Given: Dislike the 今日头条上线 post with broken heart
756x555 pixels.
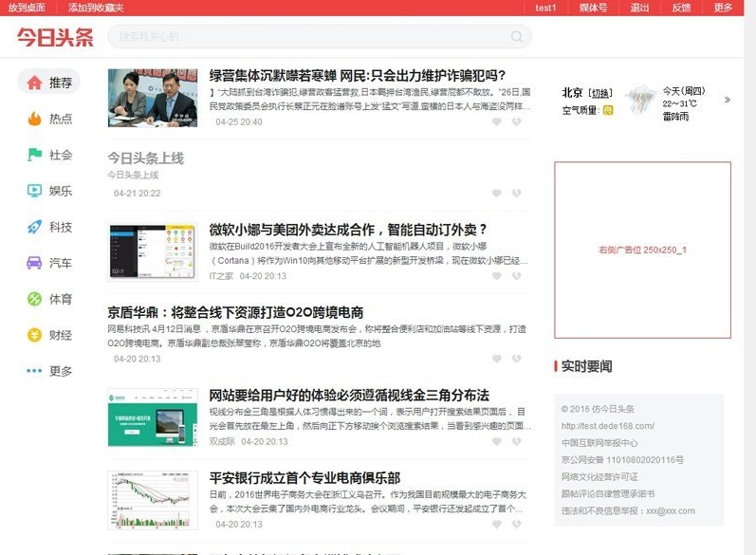Looking at the screenshot, I should tap(516, 194).
